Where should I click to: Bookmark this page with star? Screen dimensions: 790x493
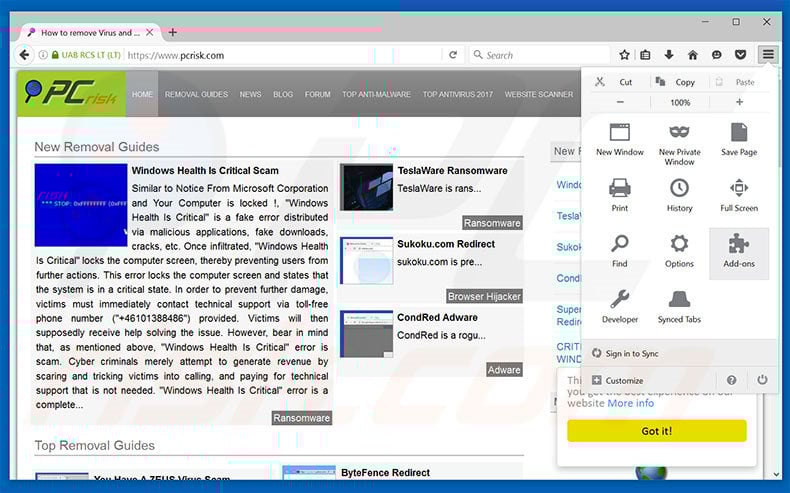pos(624,55)
